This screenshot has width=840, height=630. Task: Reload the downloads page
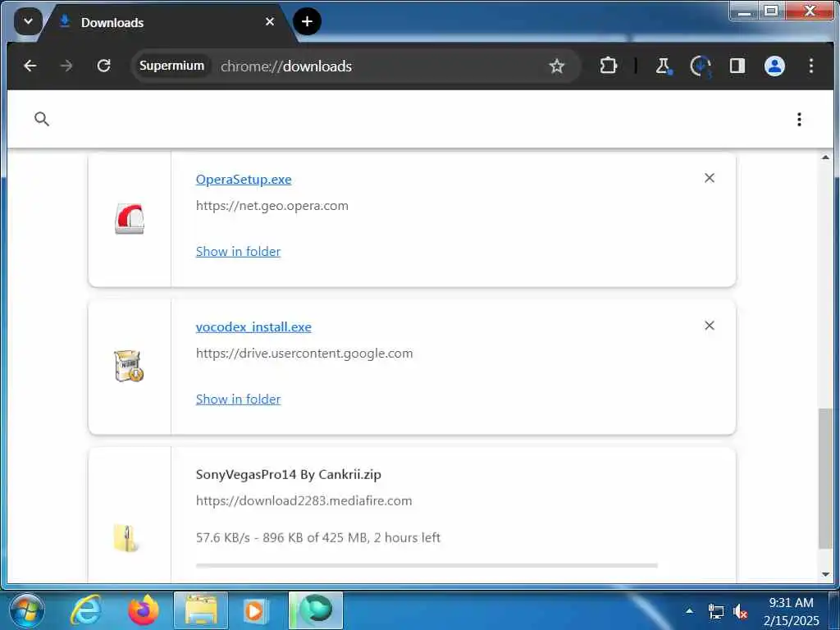click(103, 66)
